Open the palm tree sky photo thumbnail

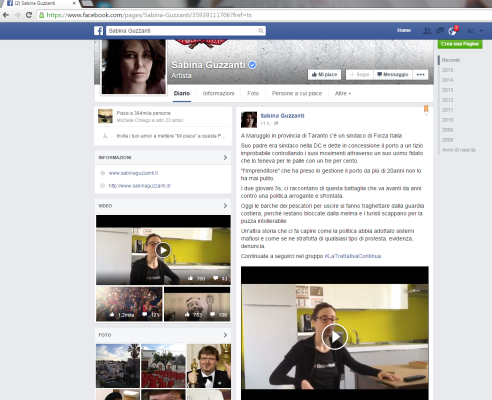(118, 366)
